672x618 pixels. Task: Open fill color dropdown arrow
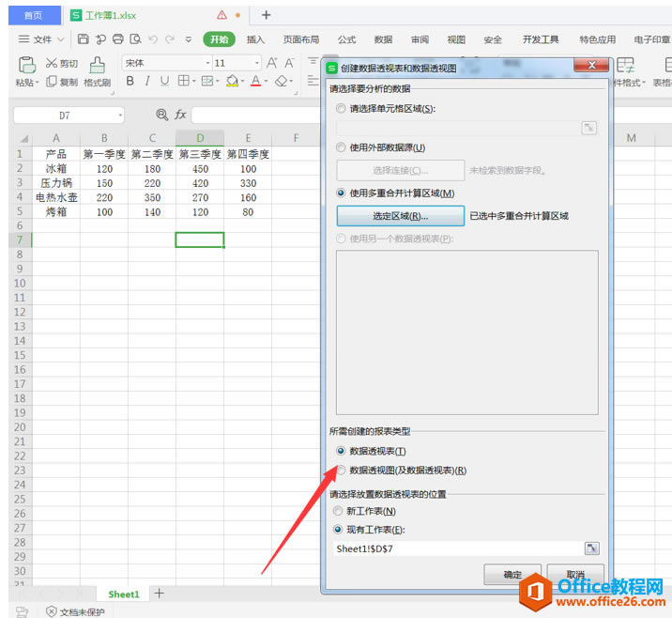(242, 81)
